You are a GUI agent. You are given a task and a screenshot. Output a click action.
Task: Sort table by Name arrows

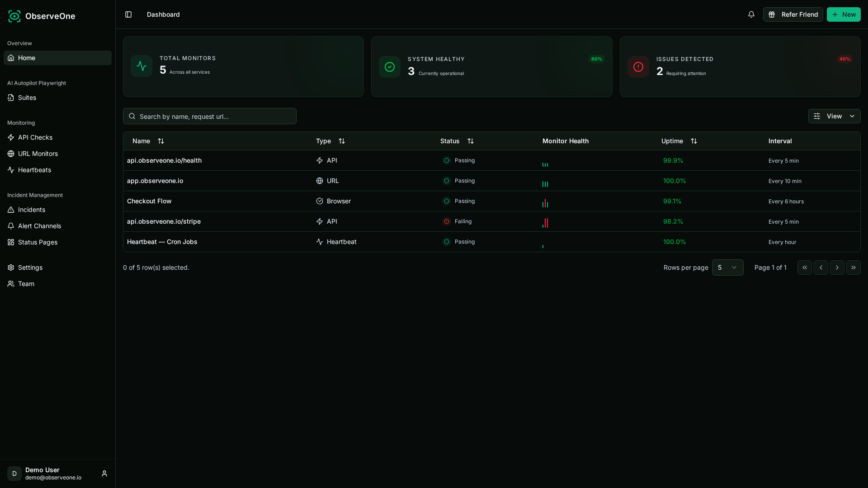pyautogui.click(x=161, y=141)
